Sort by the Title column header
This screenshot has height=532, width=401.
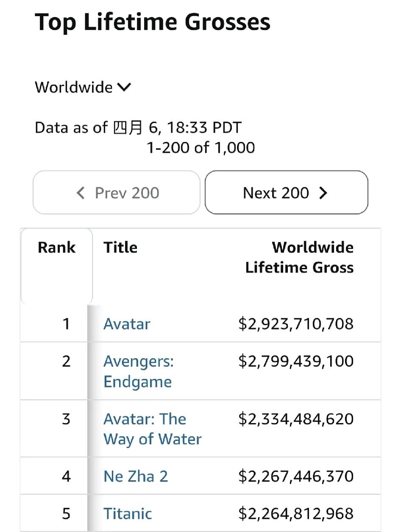point(120,248)
